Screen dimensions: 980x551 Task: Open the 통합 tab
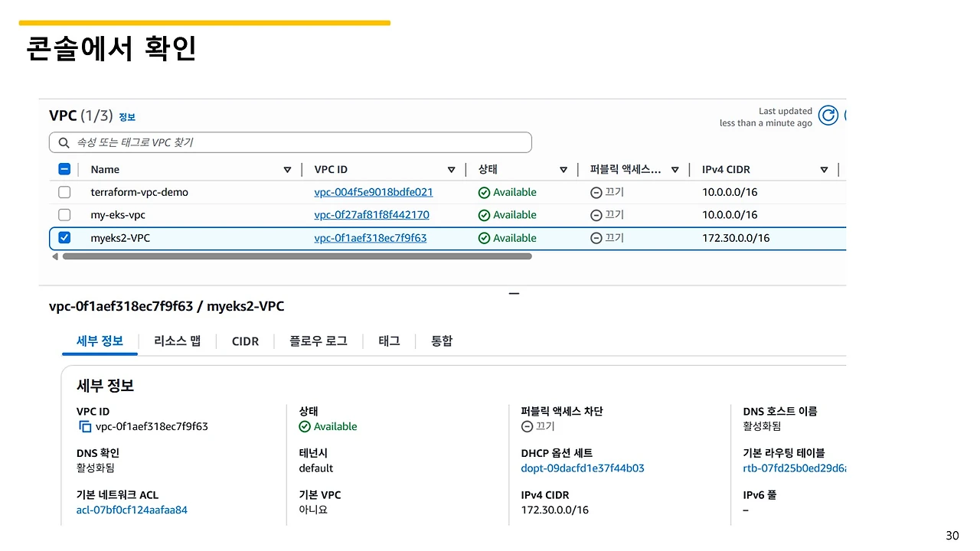point(442,341)
